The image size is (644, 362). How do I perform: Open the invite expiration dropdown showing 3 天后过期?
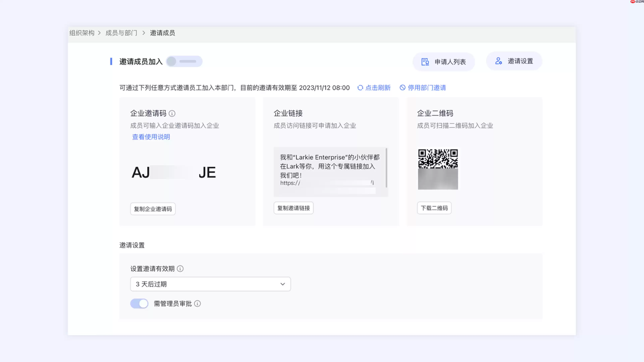click(210, 284)
